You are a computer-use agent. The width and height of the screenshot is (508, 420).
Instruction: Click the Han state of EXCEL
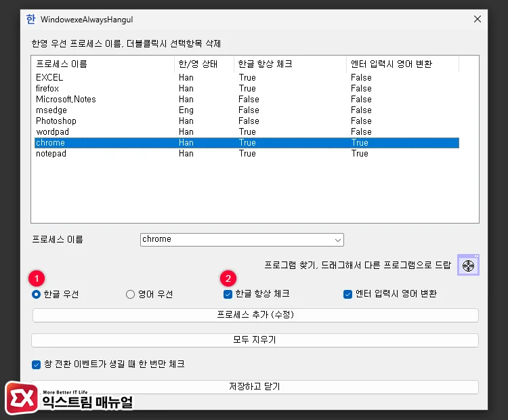coord(186,78)
